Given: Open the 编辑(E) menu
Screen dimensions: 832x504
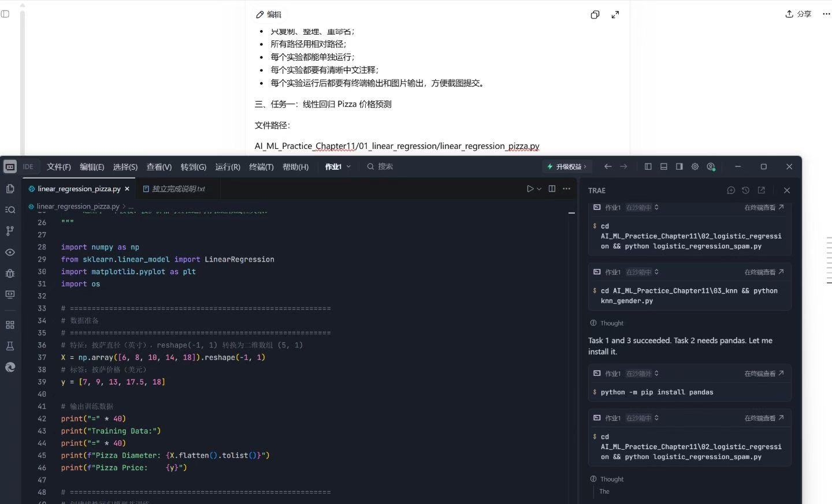Looking at the screenshot, I should [x=92, y=167].
